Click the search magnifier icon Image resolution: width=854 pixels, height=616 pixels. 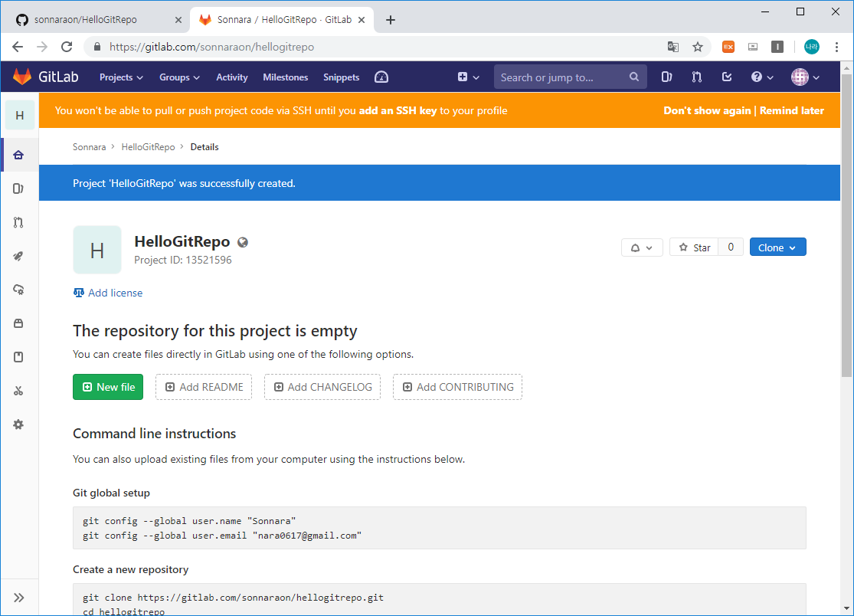coord(634,77)
